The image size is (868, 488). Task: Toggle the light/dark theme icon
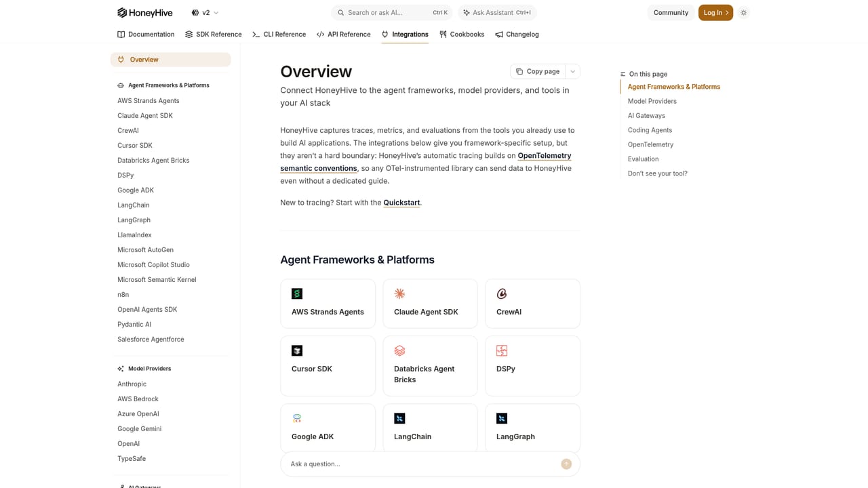tap(743, 12)
